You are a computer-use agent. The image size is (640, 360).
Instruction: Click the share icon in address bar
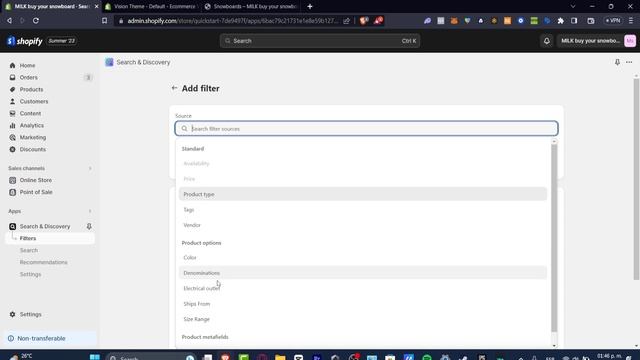coord(347,20)
